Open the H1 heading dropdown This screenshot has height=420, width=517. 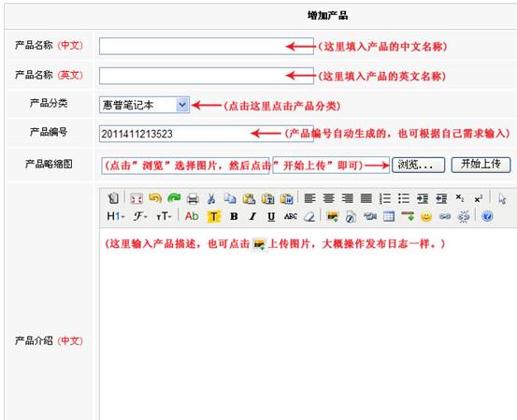(116, 216)
